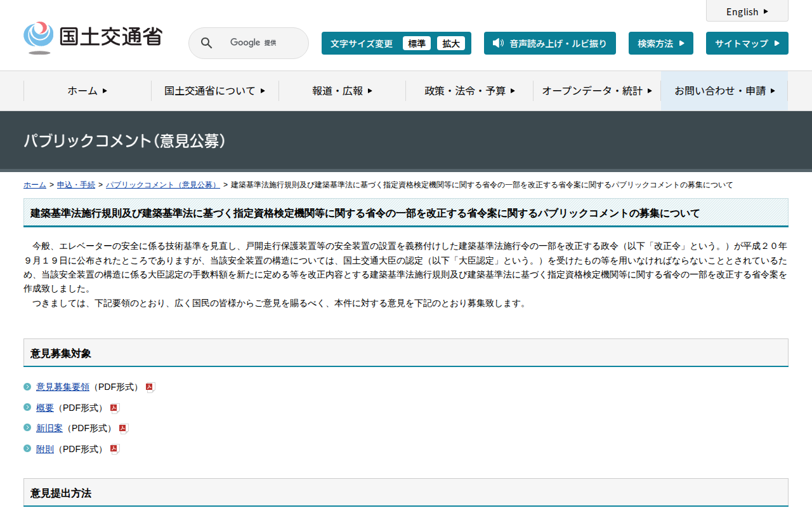
Task: Expand the 国土交通省について menu
Action: coord(214,91)
